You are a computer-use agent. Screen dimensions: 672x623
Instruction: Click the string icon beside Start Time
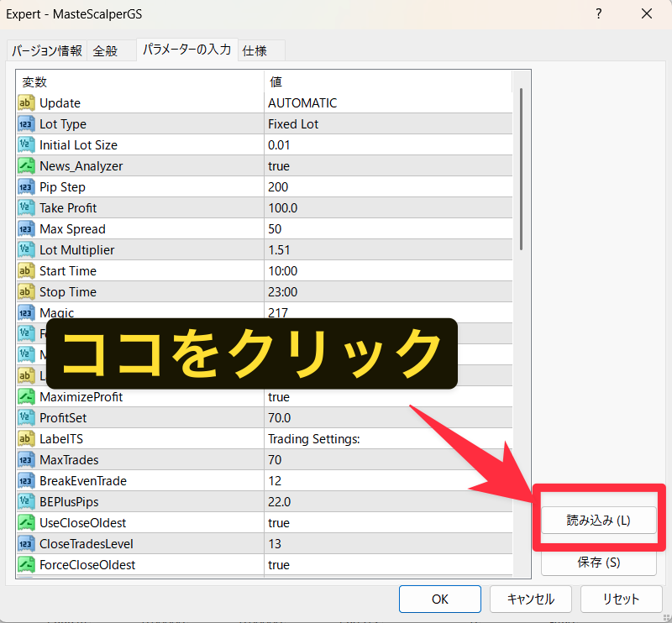pyautogui.click(x=26, y=271)
